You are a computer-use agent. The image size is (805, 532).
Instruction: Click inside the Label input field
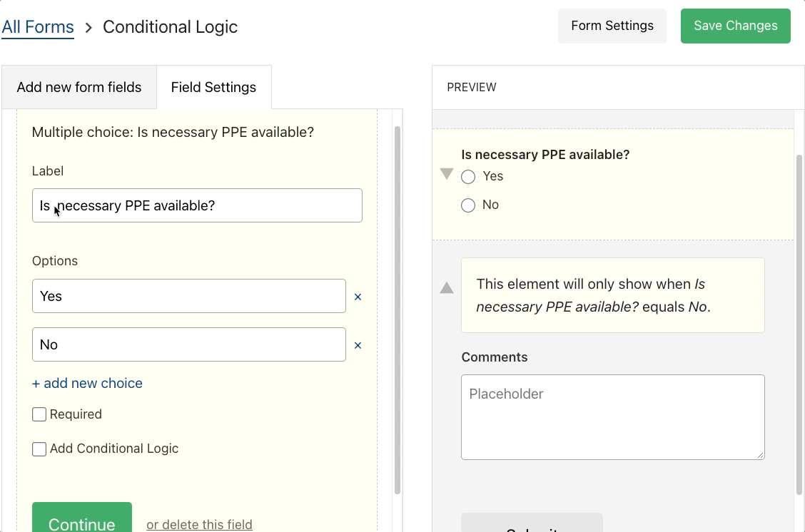[196, 205]
